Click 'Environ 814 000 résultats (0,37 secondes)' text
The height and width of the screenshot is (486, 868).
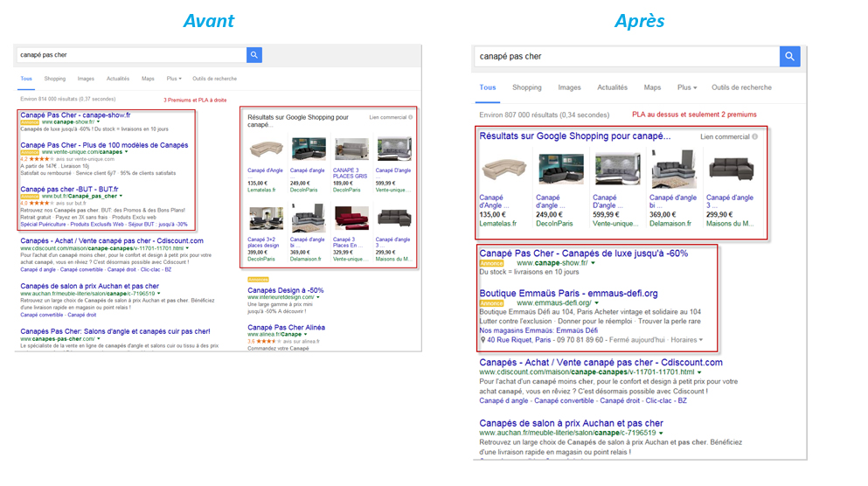(x=68, y=99)
